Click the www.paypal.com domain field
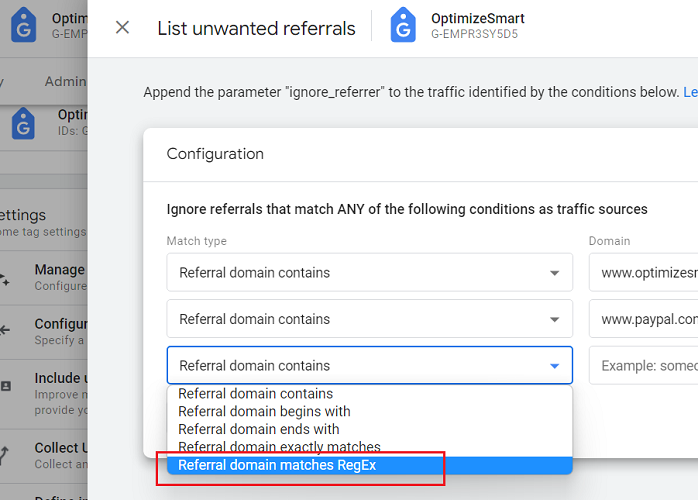The height and width of the screenshot is (500, 698). click(x=643, y=319)
